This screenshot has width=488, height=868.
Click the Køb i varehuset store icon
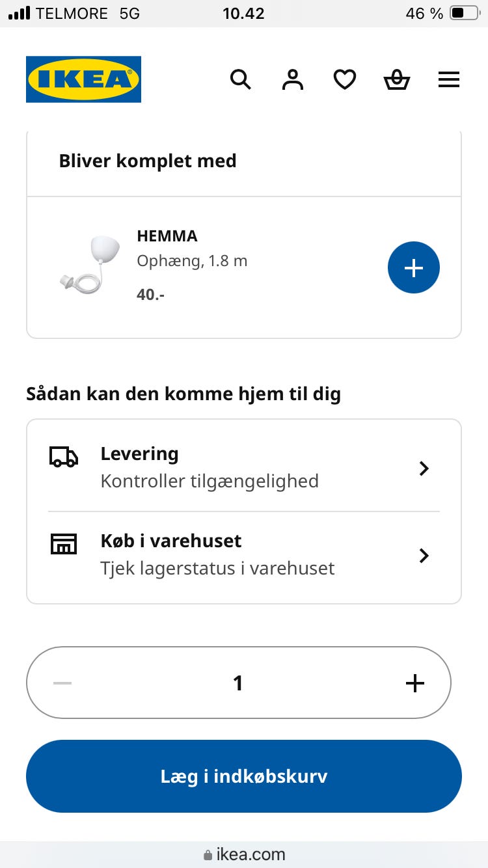click(x=64, y=543)
